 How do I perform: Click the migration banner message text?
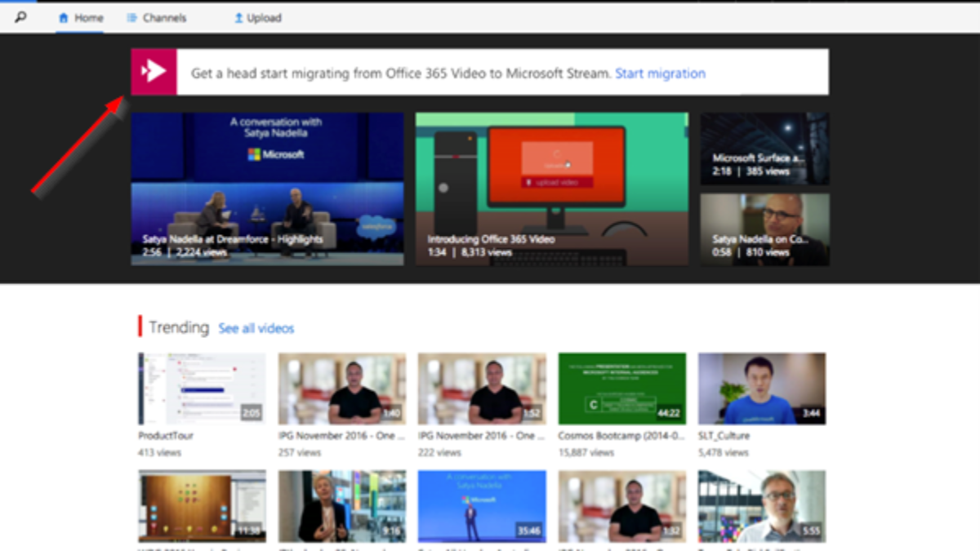tap(401, 73)
